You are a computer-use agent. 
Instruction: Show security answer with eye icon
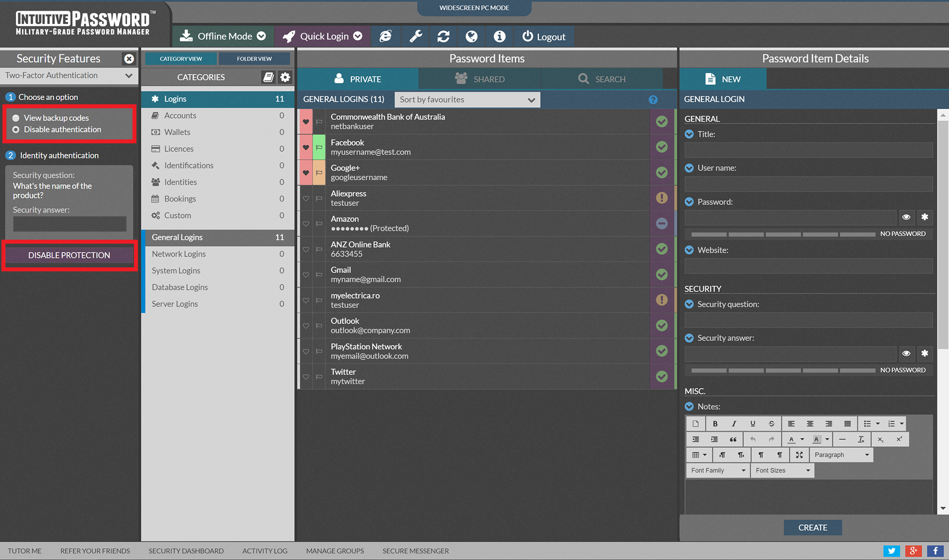coord(906,353)
